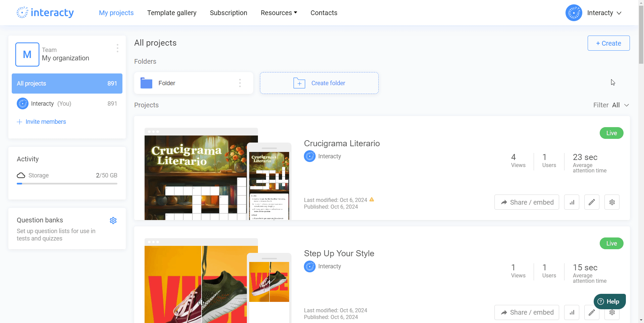Click the 4 Views stat of Crucigrama Literario
Viewport: 644px width, 323px height.
tap(518, 161)
